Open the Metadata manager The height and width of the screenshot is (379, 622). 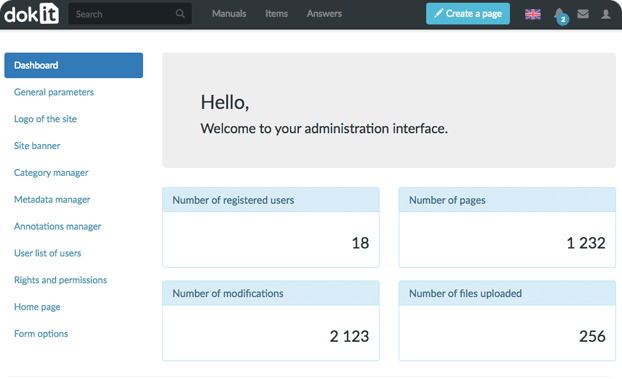pyautogui.click(x=52, y=200)
